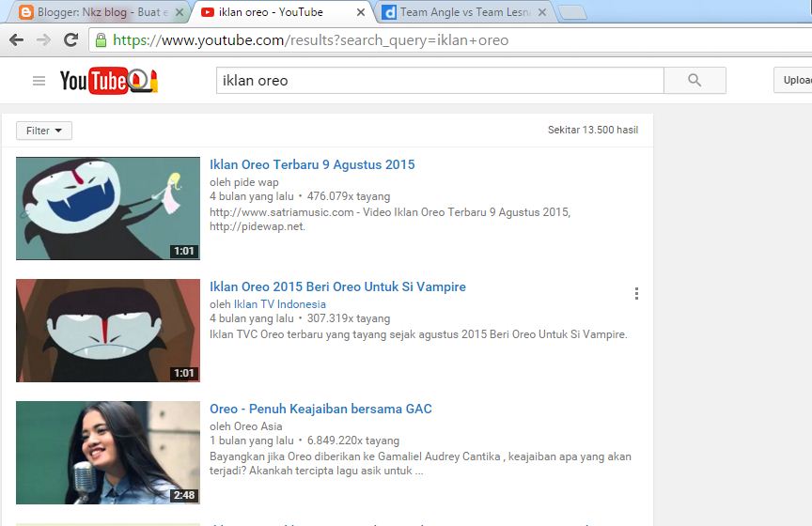This screenshot has width=812, height=526.
Task: Click the '307.319x tayang' view count
Action: pyautogui.click(x=349, y=319)
